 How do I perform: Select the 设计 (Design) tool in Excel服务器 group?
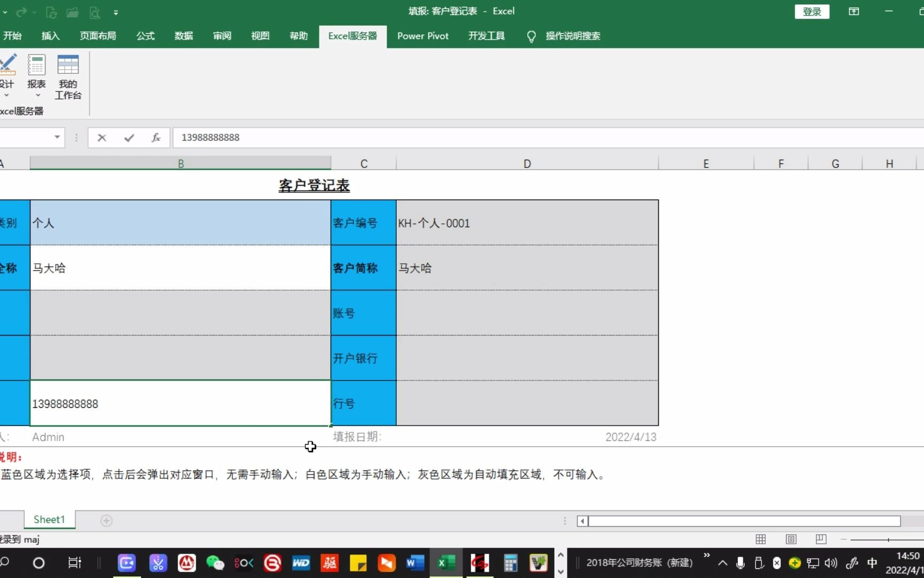point(8,75)
